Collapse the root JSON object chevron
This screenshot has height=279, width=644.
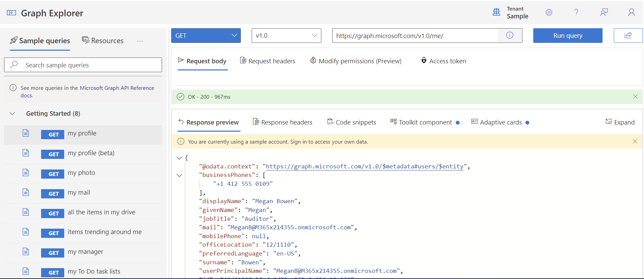click(179, 158)
